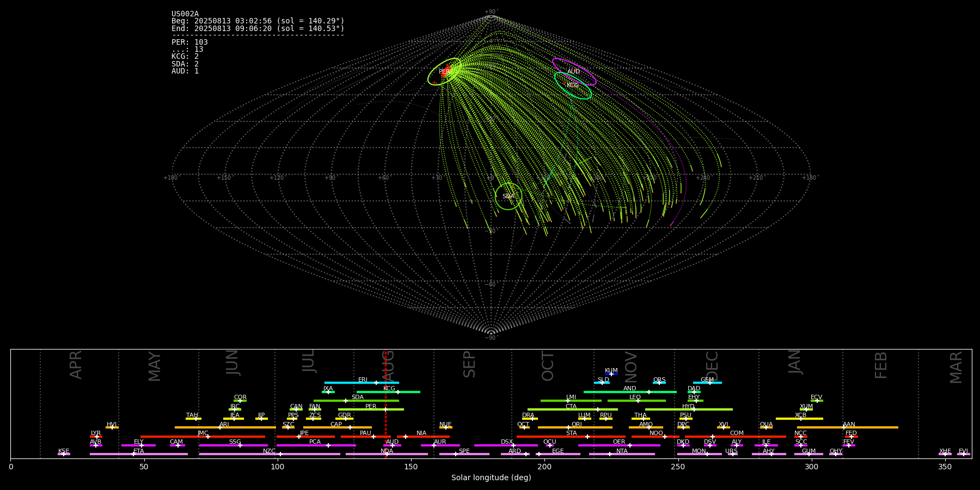Click the red dashed current-date timeline marker
This screenshot has width=980, height=490.
click(x=385, y=403)
